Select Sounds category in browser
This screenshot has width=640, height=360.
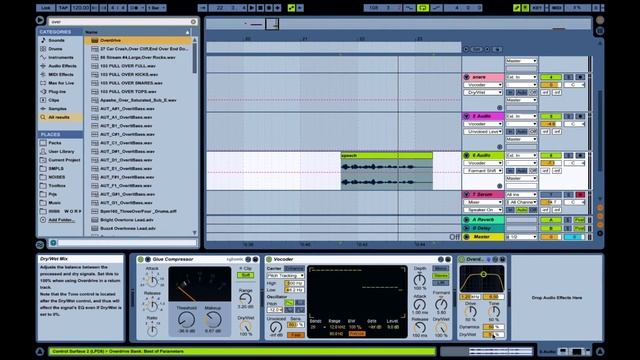(56, 40)
